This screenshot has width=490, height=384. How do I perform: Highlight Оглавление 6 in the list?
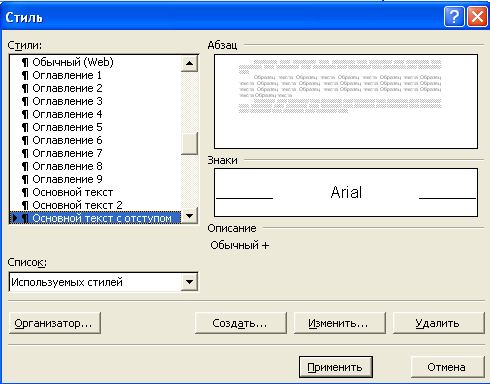pos(96,140)
